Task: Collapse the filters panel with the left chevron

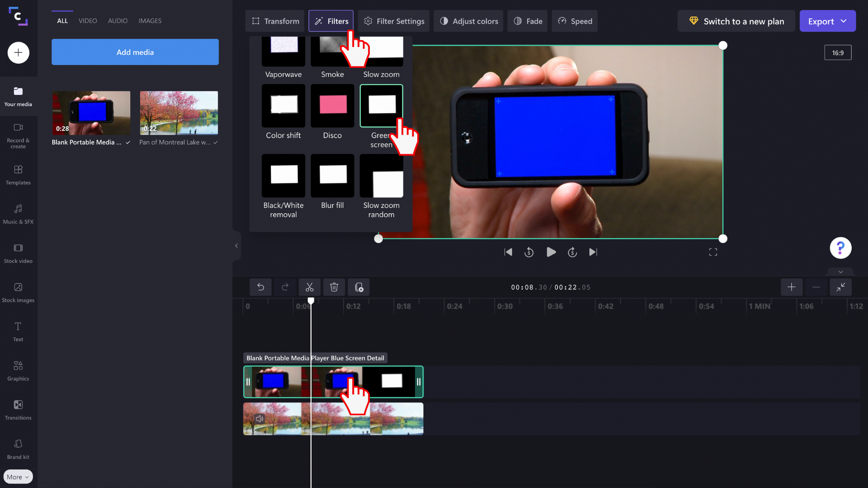Action: (x=236, y=245)
